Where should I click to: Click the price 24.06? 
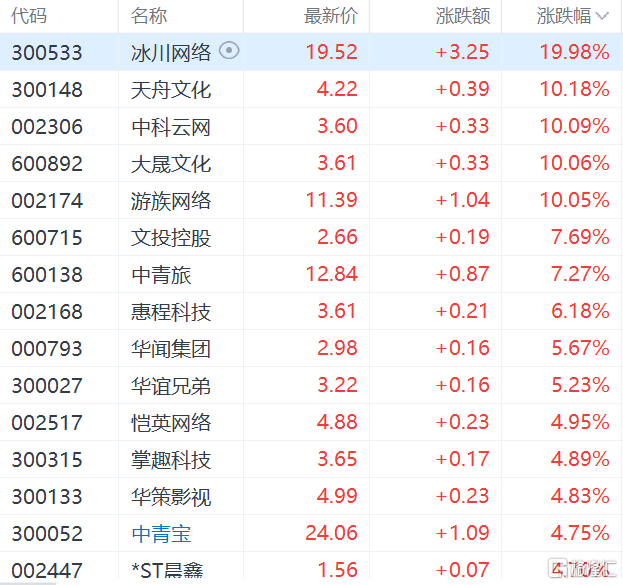point(331,533)
